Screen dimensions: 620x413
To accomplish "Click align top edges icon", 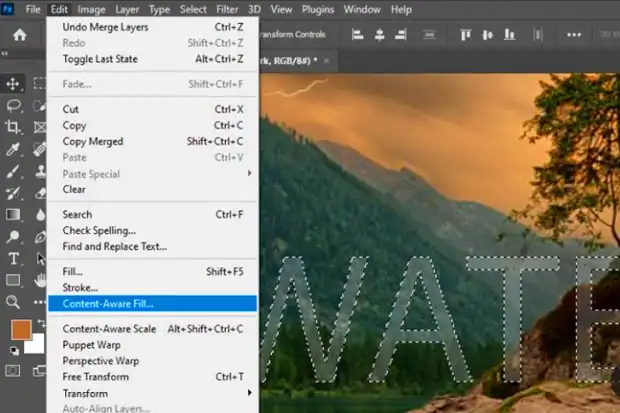I will (465, 35).
